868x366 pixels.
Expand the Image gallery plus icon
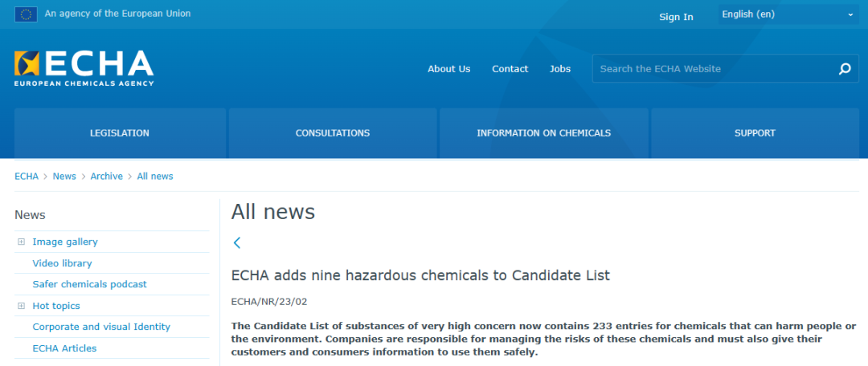(x=21, y=242)
